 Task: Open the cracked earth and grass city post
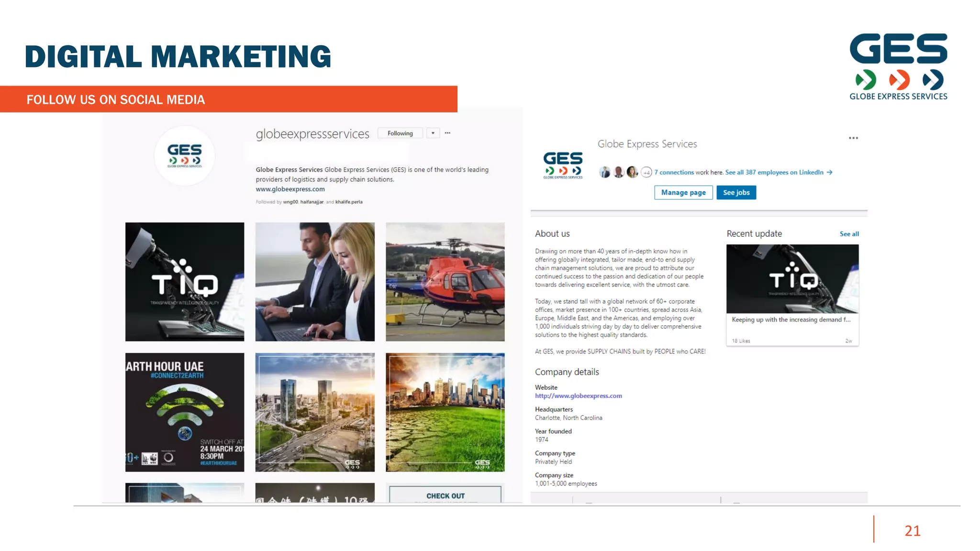tap(445, 412)
